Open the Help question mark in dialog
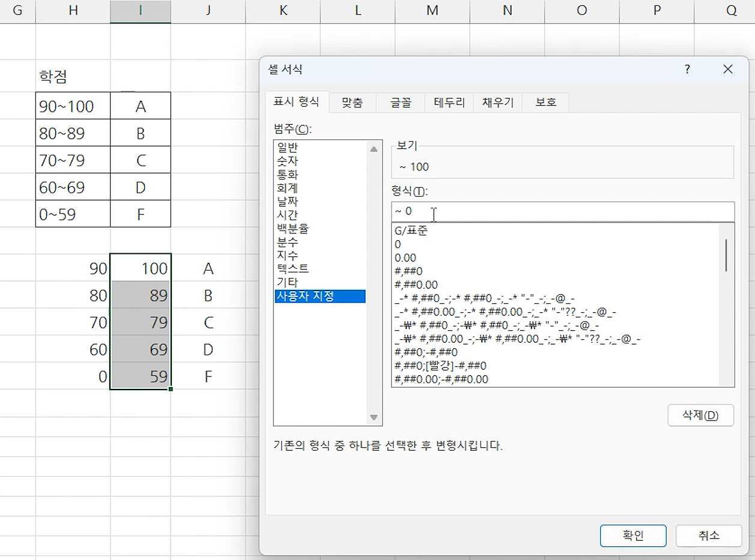Screen dimensions: 755x560 coord(687,69)
